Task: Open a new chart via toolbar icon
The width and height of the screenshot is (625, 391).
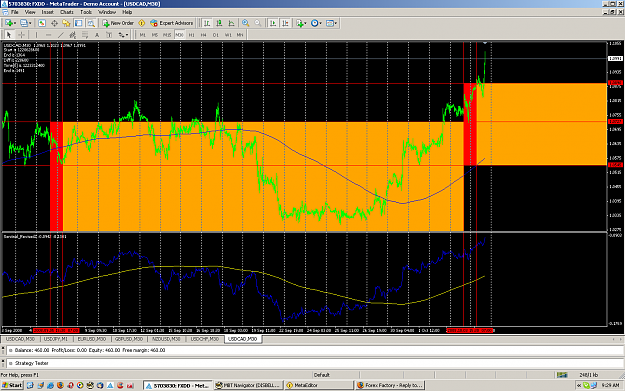Action: pos(8,23)
